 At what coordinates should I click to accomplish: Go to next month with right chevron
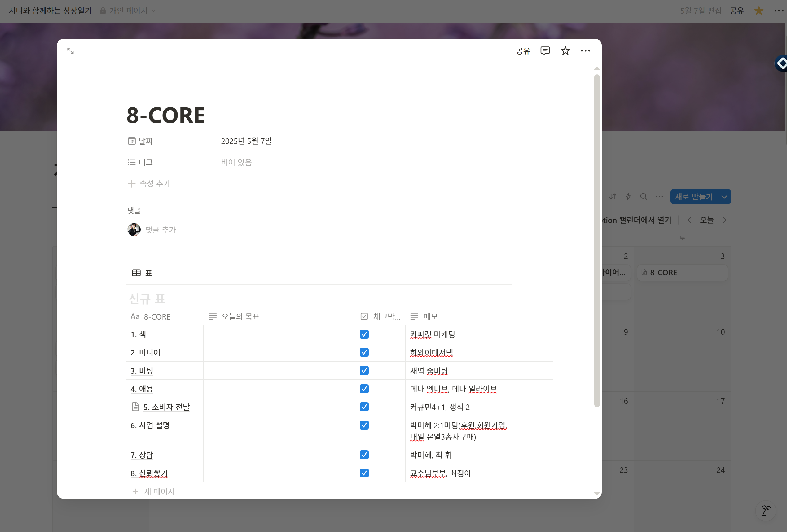(725, 220)
